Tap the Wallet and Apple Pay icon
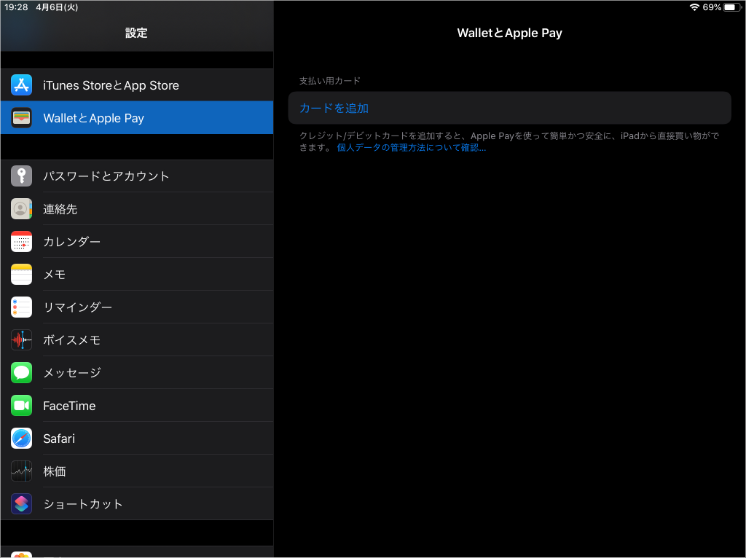 pos(22,118)
